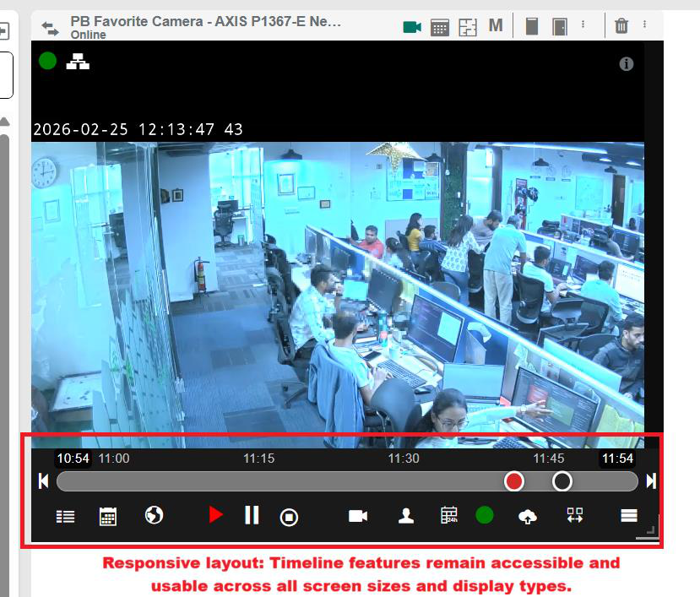Click the M button in header toolbar
Image resolution: width=700 pixels, height=597 pixels.
pyautogui.click(x=496, y=26)
